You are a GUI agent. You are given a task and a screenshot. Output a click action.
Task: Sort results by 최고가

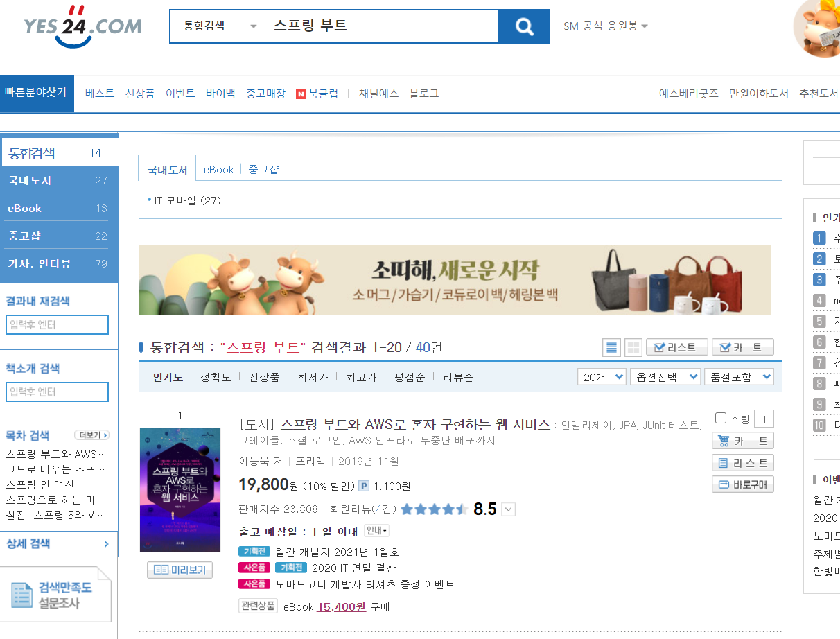pos(361,377)
